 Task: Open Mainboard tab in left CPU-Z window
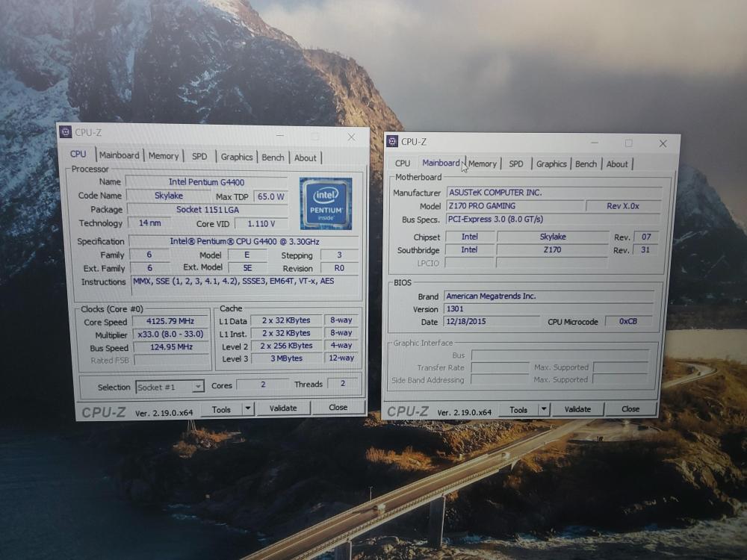point(119,155)
